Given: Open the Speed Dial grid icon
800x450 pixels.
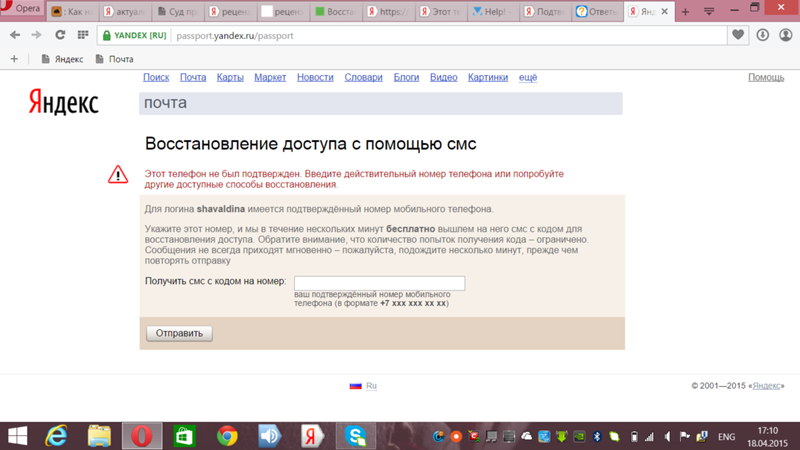Looking at the screenshot, I should click(82, 35).
